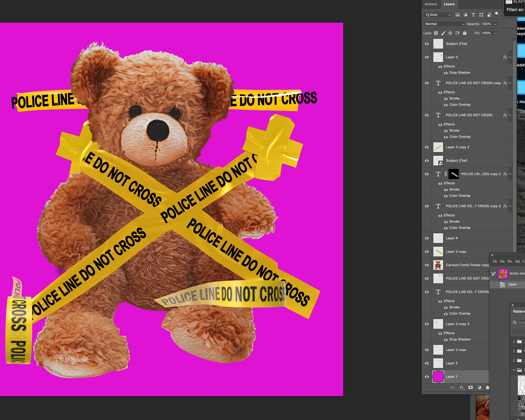Click the Open history state entry
Screen dimensions: 525x420
point(512,284)
